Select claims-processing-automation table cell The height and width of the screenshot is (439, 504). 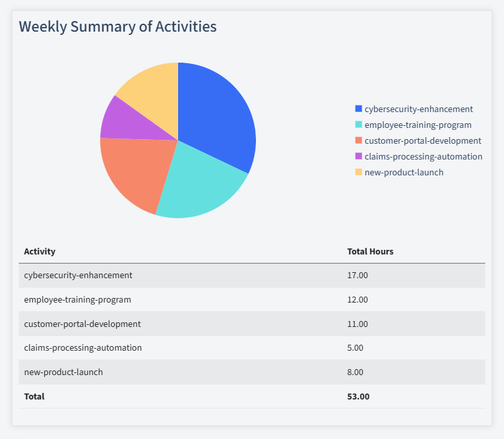tap(83, 348)
